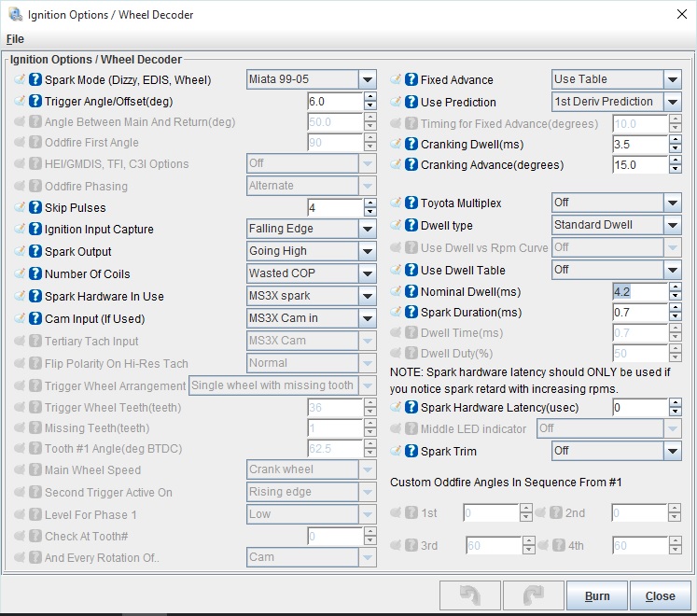Open the File menu

click(x=15, y=39)
